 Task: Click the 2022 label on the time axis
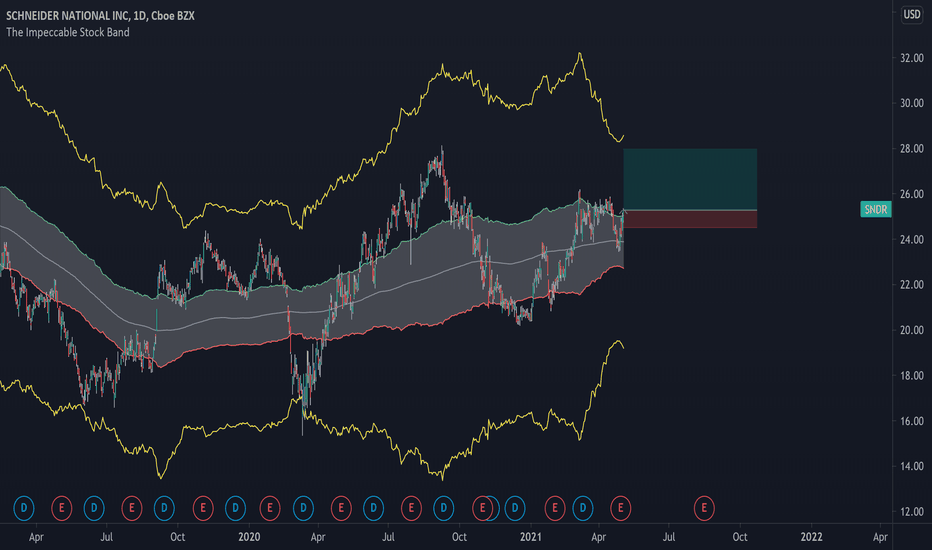[x=812, y=537]
